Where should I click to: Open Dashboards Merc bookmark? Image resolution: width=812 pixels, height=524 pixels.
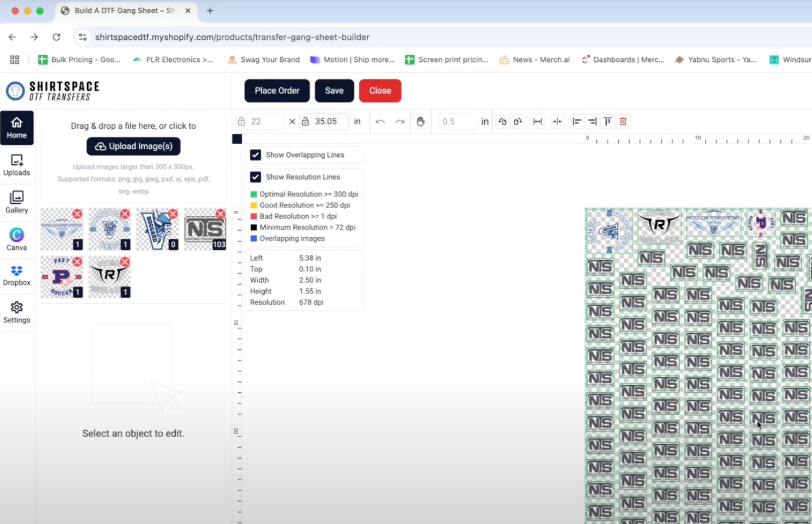pyautogui.click(x=623, y=60)
